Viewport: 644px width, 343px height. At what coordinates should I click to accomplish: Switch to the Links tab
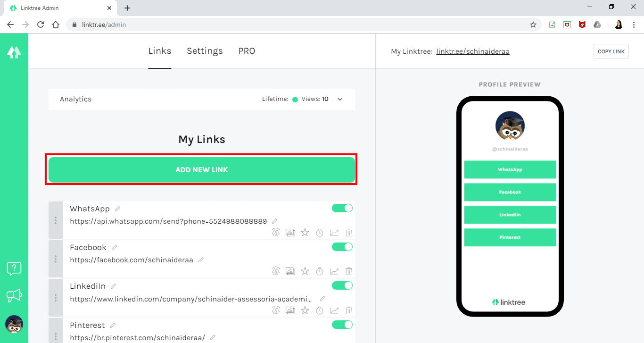[160, 51]
